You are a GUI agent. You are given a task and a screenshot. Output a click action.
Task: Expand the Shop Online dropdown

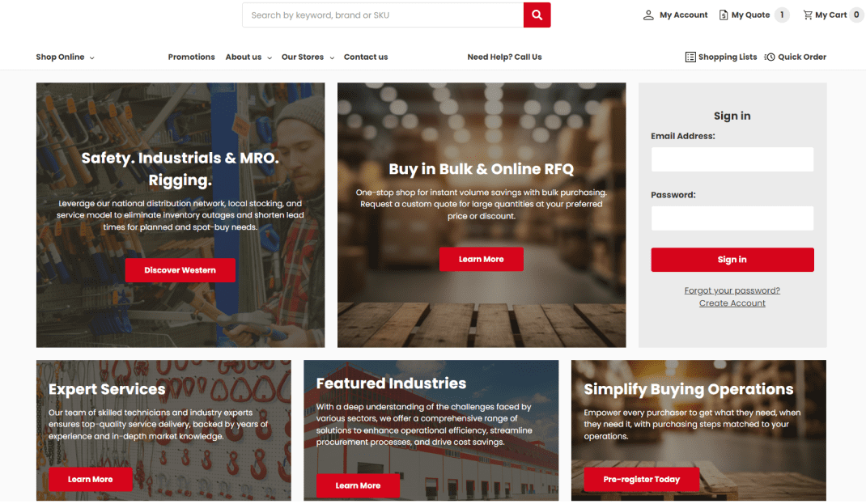66,57
